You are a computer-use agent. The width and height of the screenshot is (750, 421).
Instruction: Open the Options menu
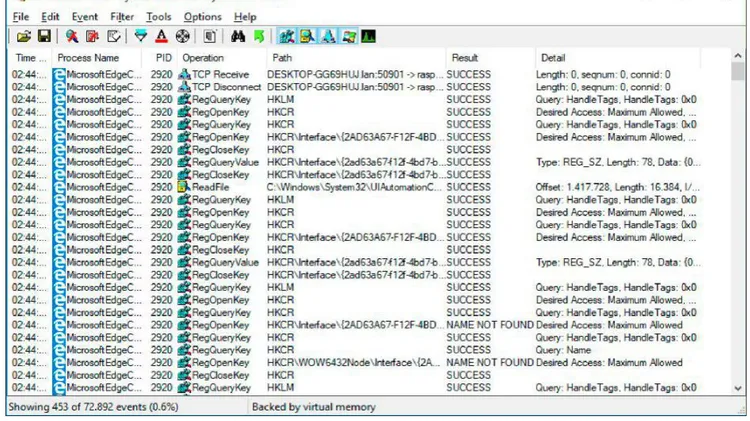pos(203,17)
